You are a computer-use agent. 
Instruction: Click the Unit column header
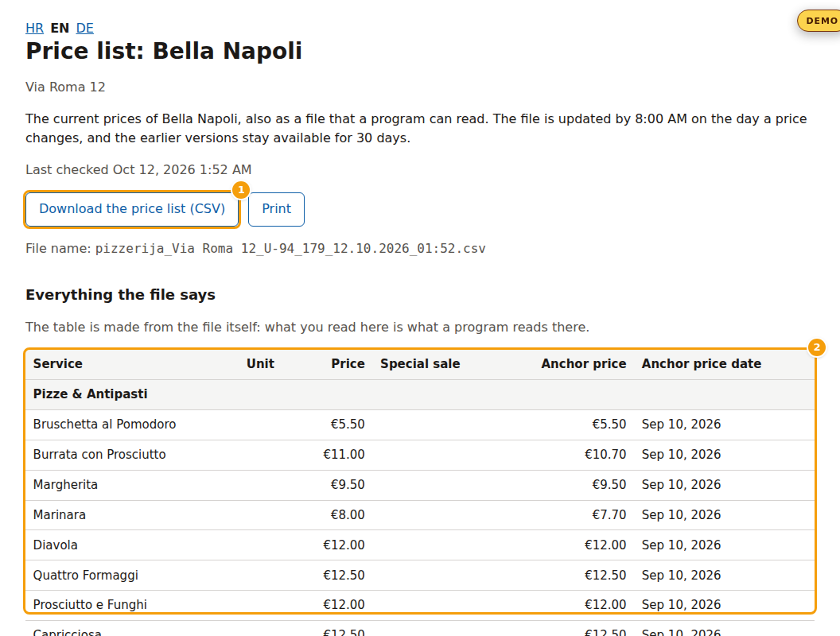pos(260,364)
